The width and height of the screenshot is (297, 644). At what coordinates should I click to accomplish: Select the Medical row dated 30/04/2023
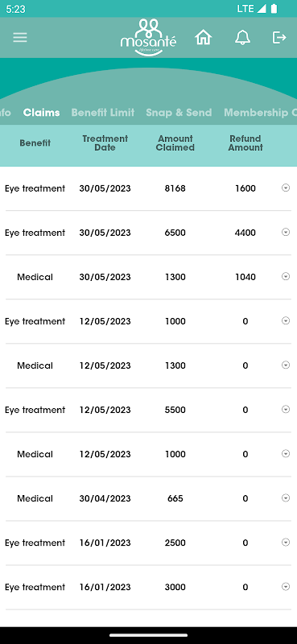point(148,498)
